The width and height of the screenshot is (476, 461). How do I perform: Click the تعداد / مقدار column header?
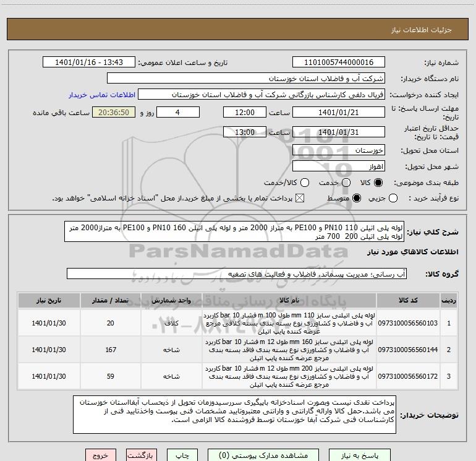click(x=111, y=301)
